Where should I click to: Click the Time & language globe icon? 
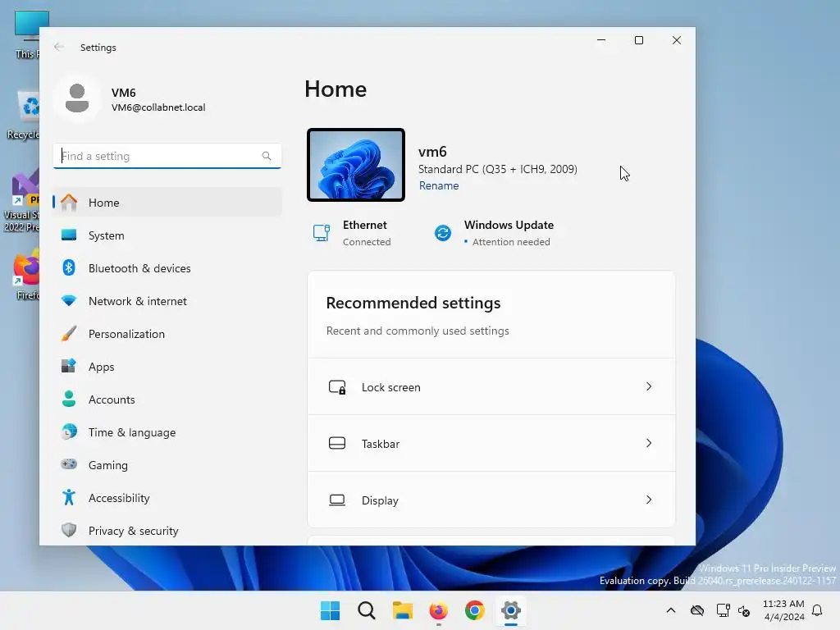[x=69, y=431]
